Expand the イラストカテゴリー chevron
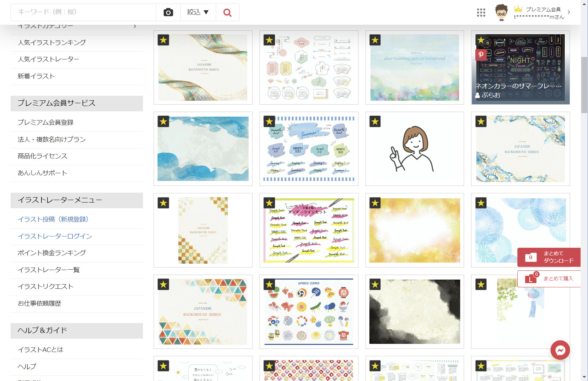This screenshot has height=381, width=588. 135,27
